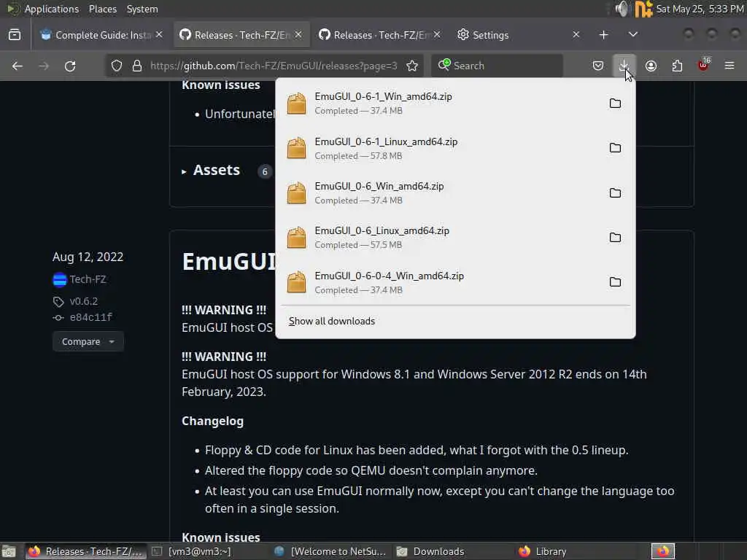The image size is (747, 560).
Task: Click the volume speaker tray icon
Action: tap(621, 9)
